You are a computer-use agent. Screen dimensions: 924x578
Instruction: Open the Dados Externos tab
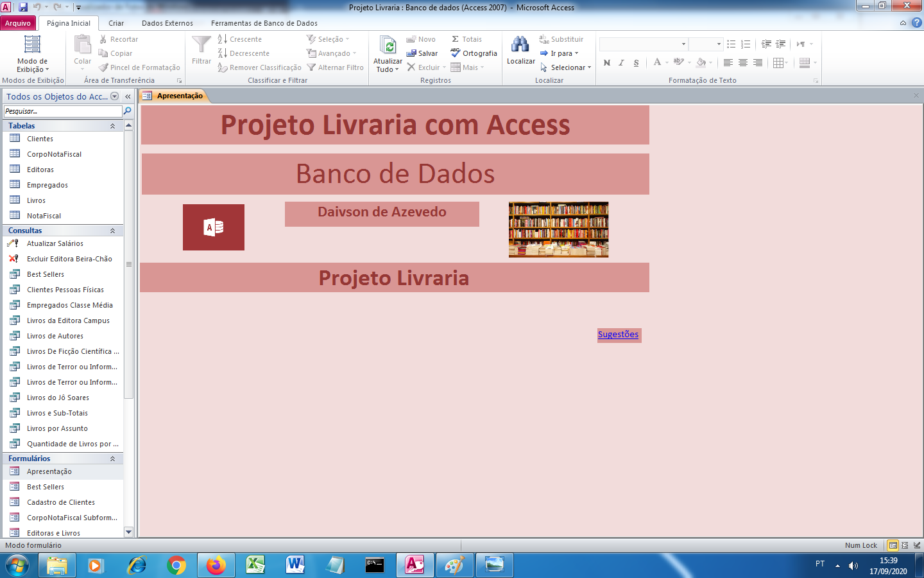point(167,21)
